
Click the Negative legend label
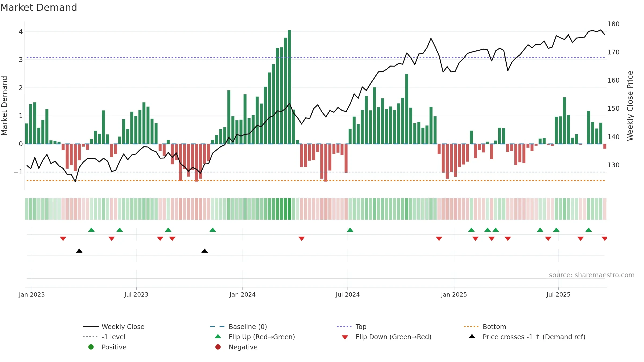point(243,347)
